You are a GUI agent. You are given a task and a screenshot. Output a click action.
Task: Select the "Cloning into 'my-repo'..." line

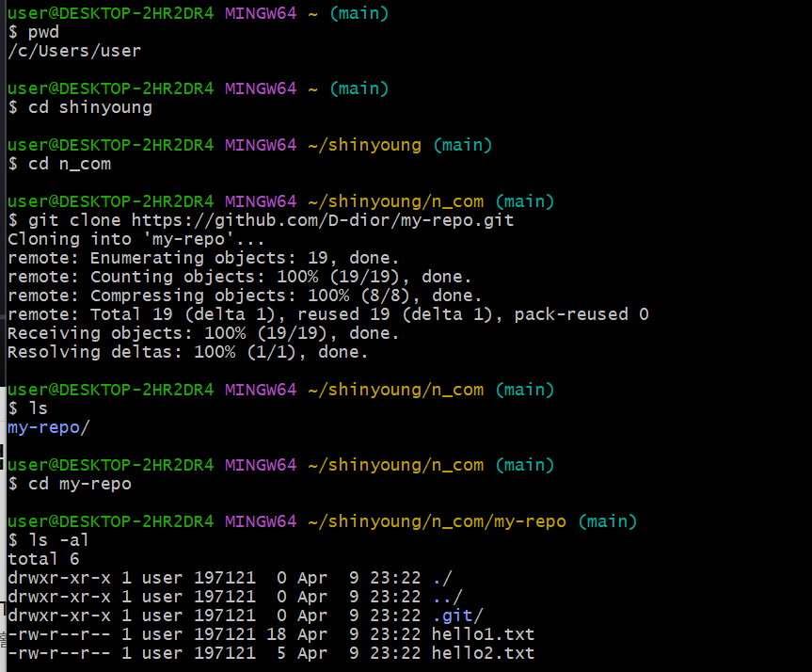pyautogui.click(x=136, y=239)
